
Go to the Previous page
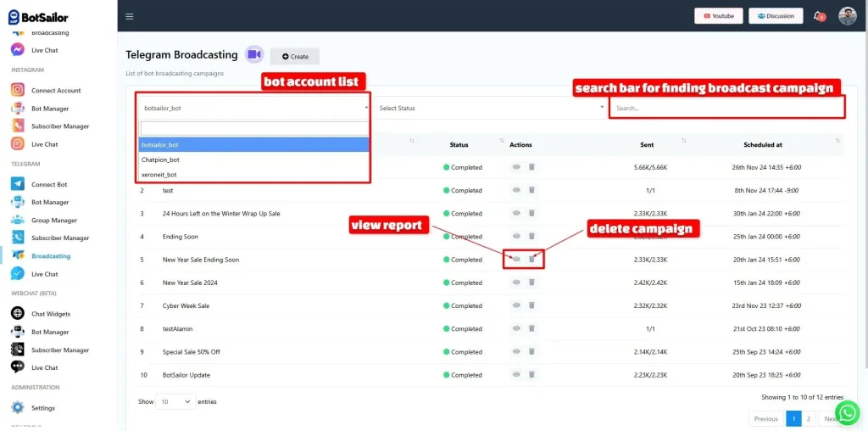point(766,419)
